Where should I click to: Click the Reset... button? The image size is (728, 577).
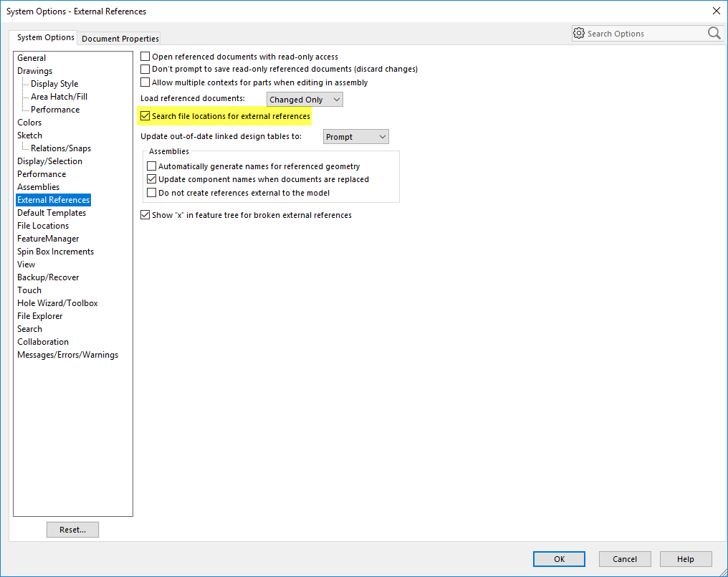pyautogui.click(x=72, y=530)
